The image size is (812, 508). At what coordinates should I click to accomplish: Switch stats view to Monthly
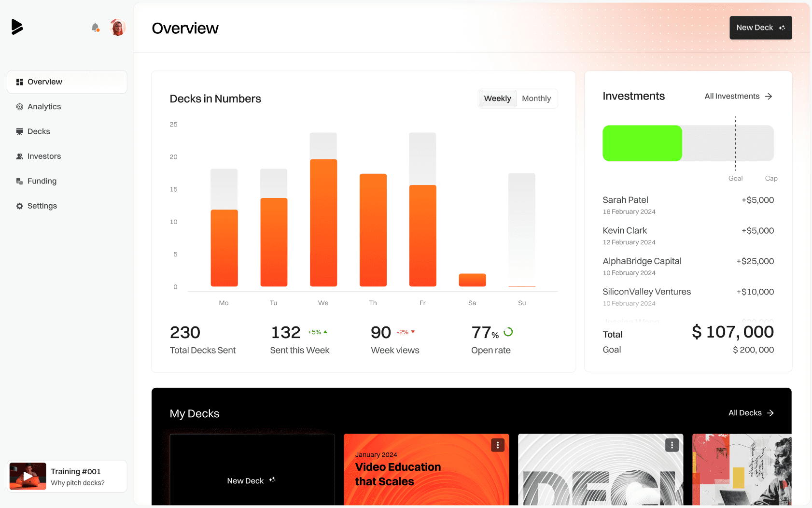(536, 99)
